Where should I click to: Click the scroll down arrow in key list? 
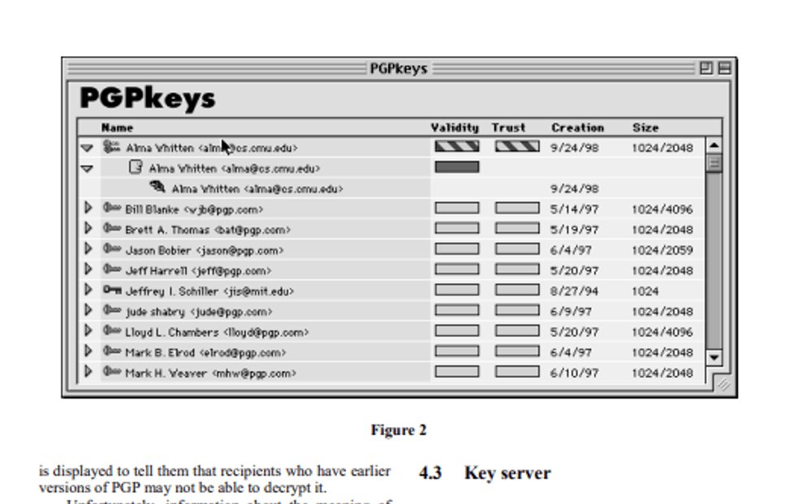tap(714, 358)
